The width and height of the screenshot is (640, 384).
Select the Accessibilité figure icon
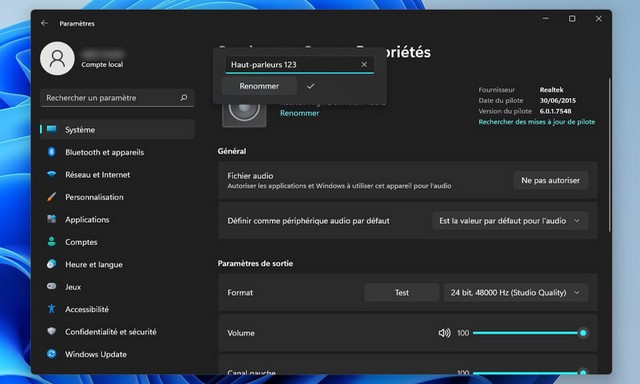(x=52, y=309)
